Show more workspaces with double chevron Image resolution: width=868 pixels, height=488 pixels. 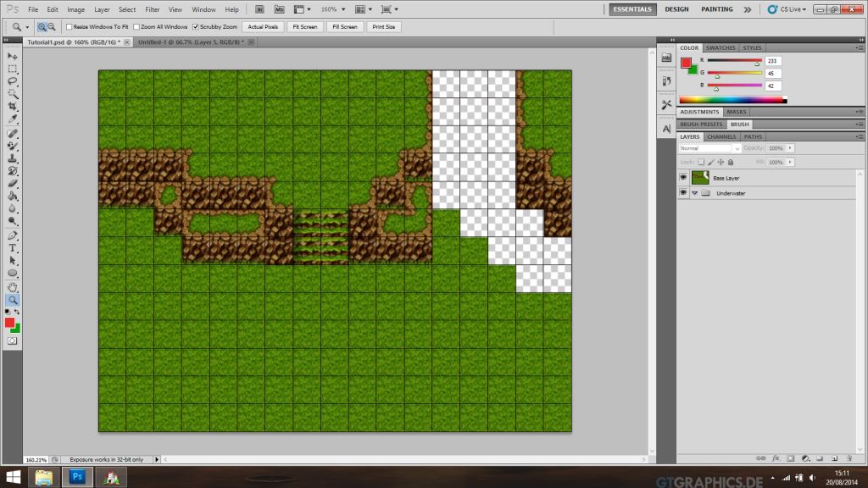(x=748, y=9)
